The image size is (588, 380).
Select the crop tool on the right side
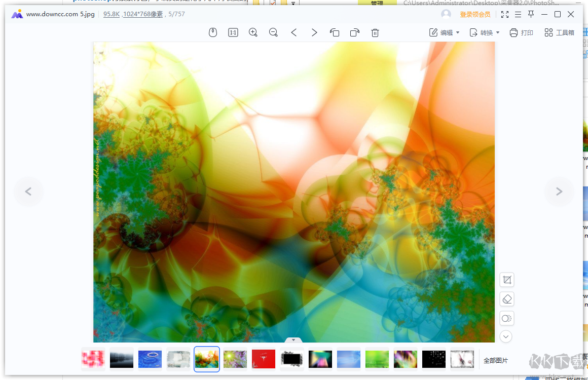coord(507,280)
